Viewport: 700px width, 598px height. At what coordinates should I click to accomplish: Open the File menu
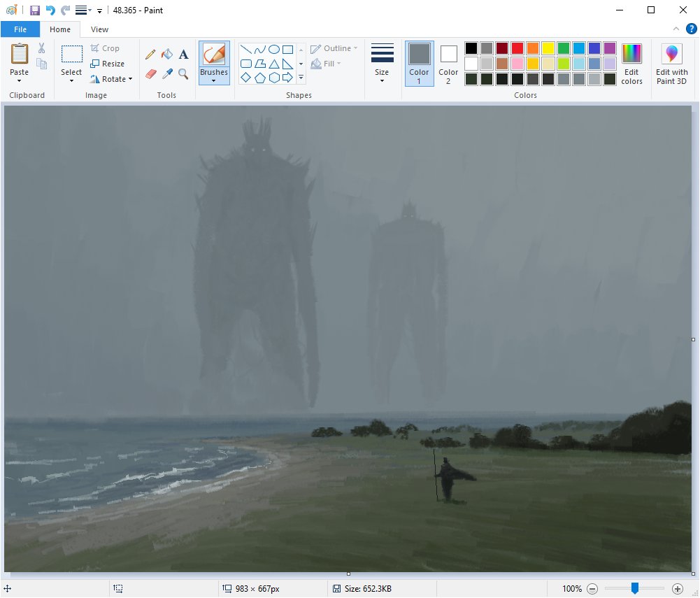coord(20,29)
